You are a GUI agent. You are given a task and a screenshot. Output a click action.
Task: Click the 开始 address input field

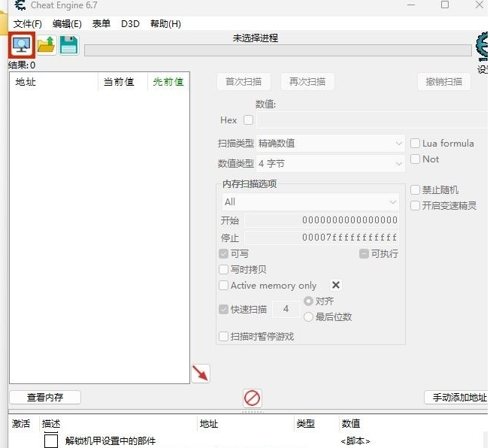click(322, 220)
